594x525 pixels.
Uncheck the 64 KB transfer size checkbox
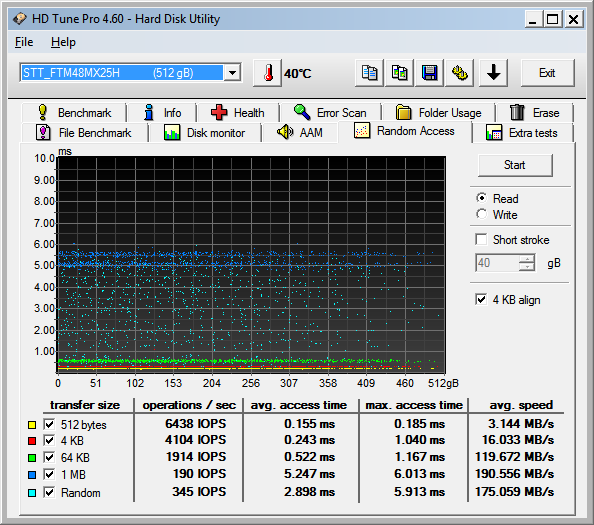coord(49,457)
